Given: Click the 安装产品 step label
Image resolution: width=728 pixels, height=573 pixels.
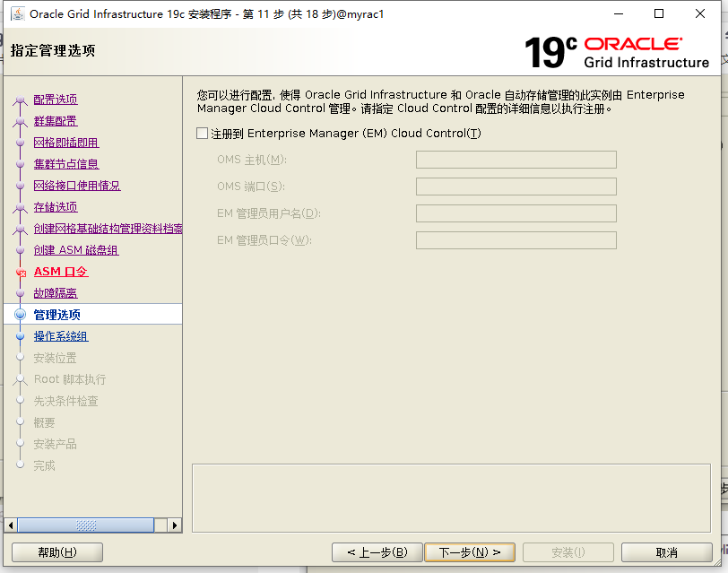Looking at the screenshot, I should (x=55, y=445).
